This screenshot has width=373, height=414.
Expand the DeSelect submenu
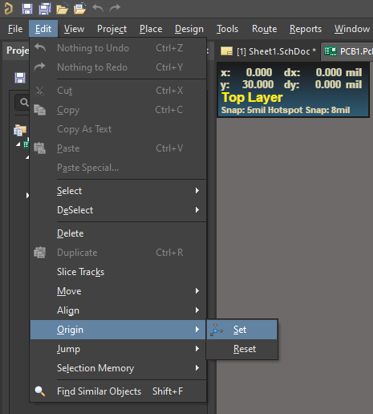(118, 210)
